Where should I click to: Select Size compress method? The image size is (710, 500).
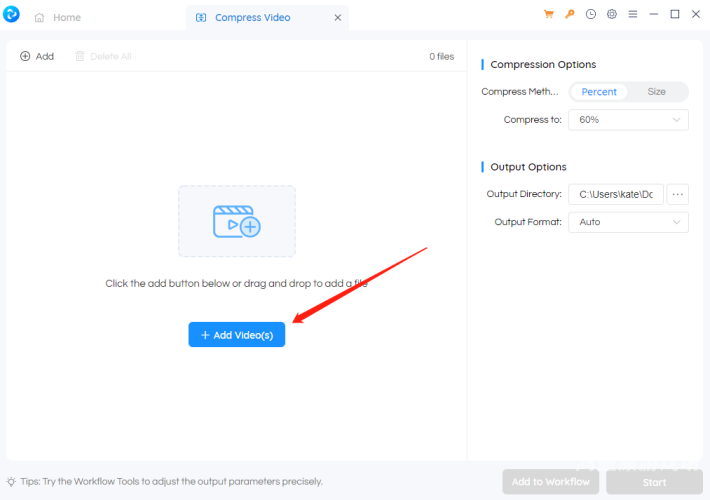(x=656, y=92)
